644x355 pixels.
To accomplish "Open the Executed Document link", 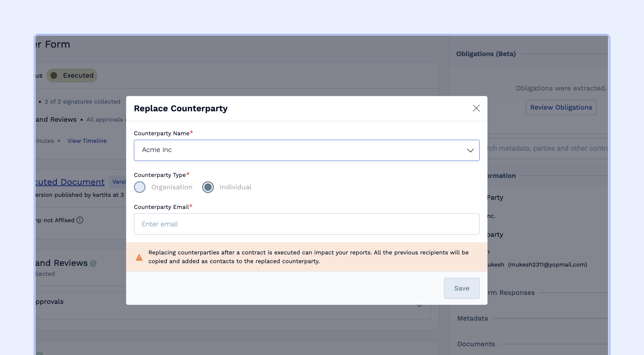I will click(70, 182).
